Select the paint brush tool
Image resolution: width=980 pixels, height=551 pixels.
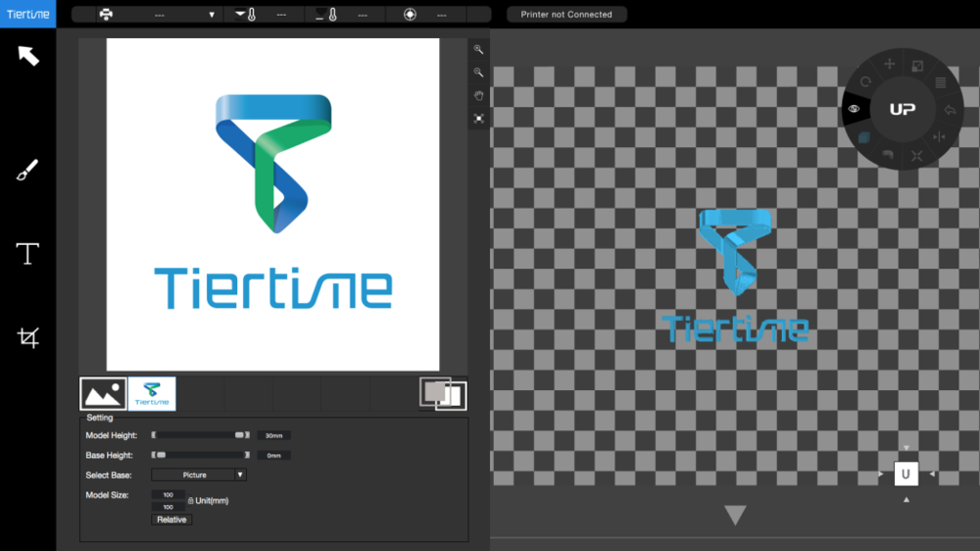(27, 172)
